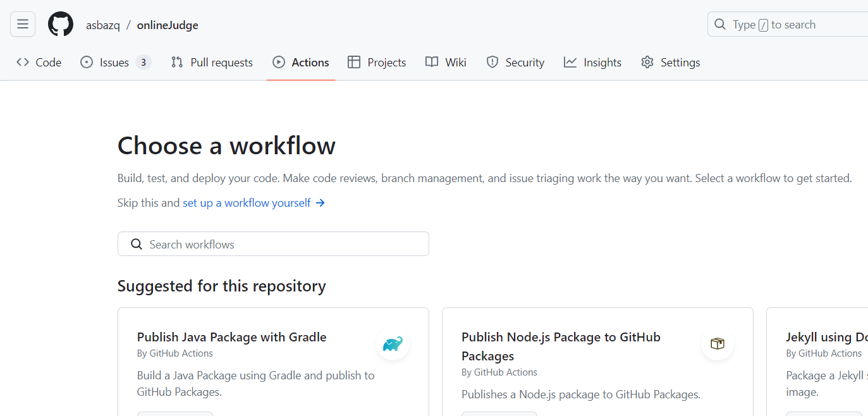Click the Security shield icon

[492, 62]
